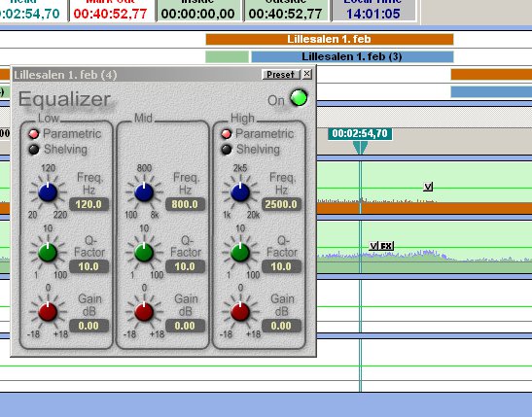Click the Low Q-Factor value field

point(89,266)
